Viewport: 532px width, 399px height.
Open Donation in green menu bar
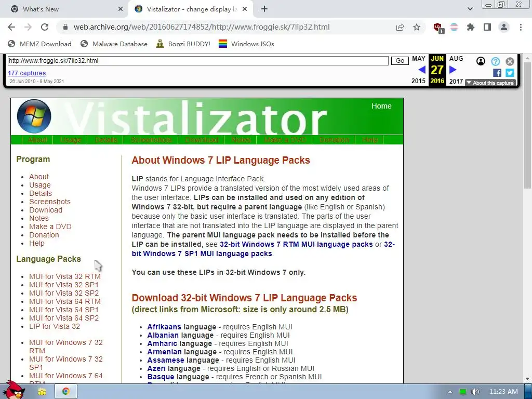point(334,140)
